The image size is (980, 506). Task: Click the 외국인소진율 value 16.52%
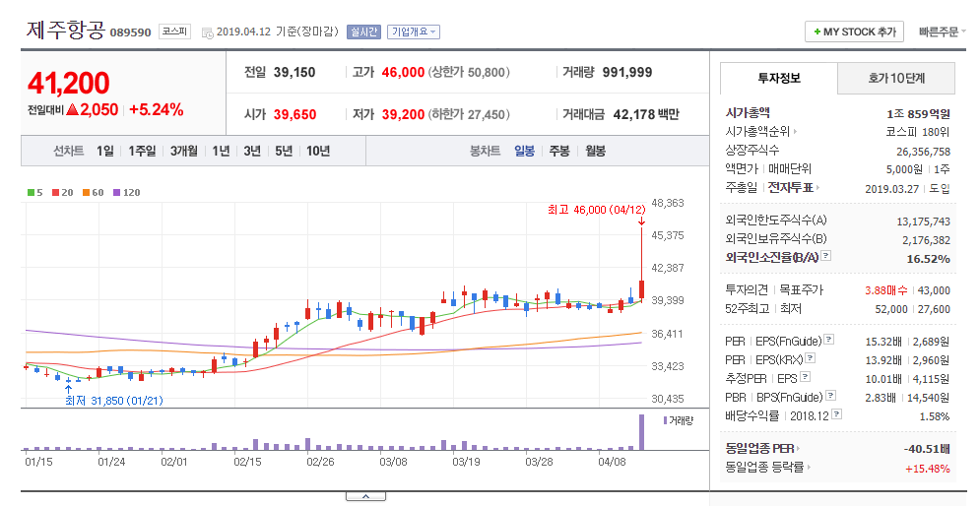tap(928, 259)
